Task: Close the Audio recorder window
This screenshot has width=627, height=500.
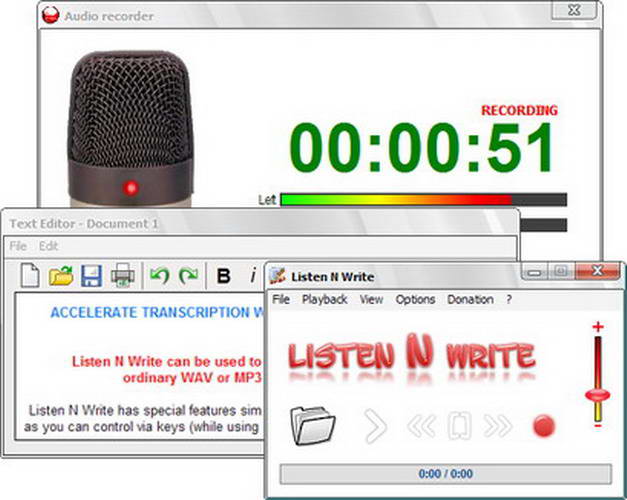Action: click(x=574, y=10)
